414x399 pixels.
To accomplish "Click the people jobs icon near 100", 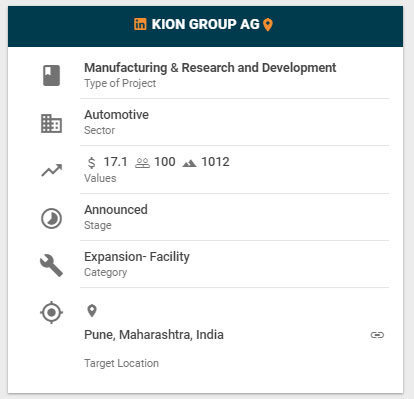I will click(x=142, y=163).
